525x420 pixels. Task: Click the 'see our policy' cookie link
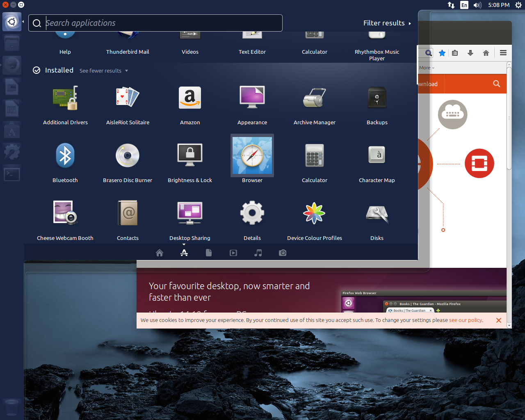point(466,320)
